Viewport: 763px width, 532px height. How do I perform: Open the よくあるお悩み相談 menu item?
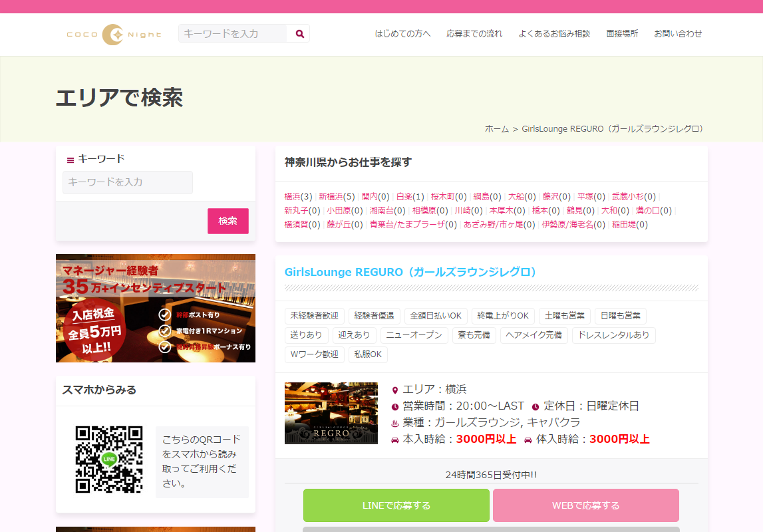(554, 33)
